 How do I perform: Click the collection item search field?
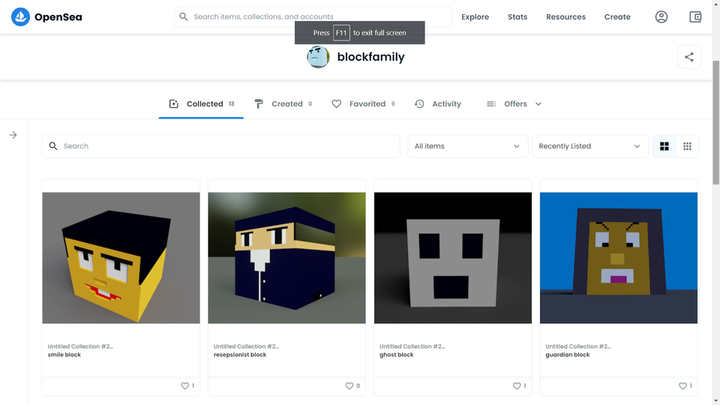pos(220,146)
